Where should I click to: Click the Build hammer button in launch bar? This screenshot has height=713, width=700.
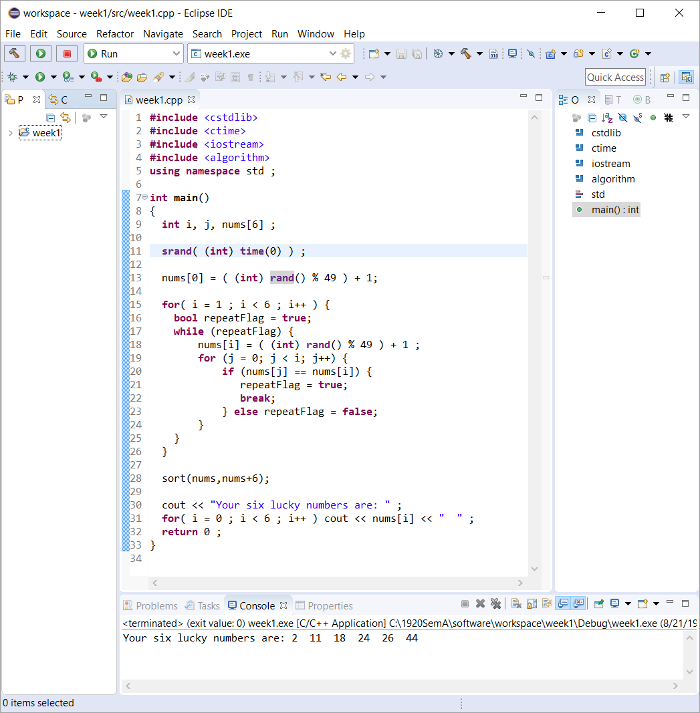click(x=15, y=54)
